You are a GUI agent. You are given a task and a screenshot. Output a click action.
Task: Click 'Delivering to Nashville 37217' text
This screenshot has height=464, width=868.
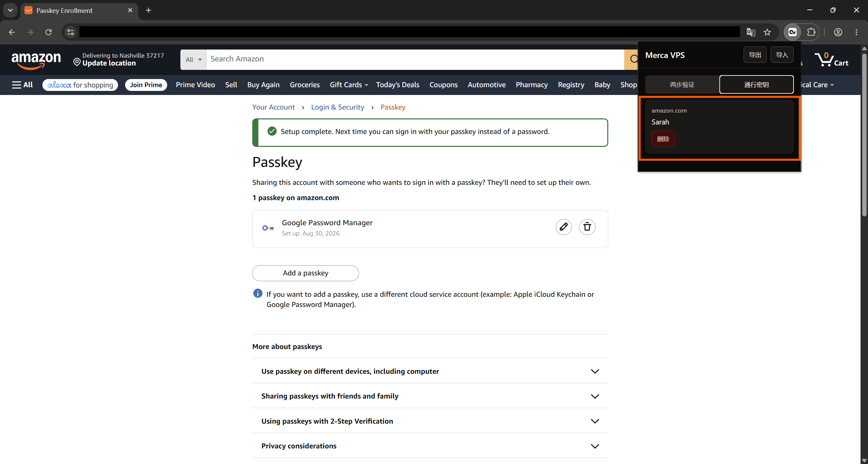[123, 55]
